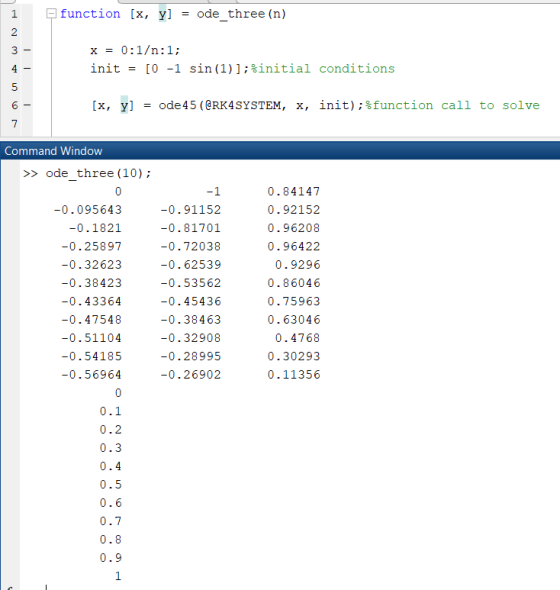
Task: Click value -0.47548 in output
Action: (x=91, y=320)
